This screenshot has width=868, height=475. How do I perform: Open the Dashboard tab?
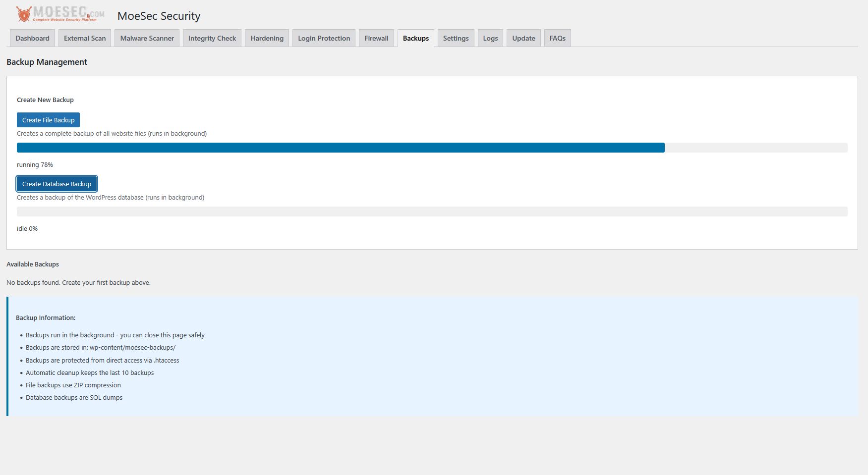pos(32,38)
